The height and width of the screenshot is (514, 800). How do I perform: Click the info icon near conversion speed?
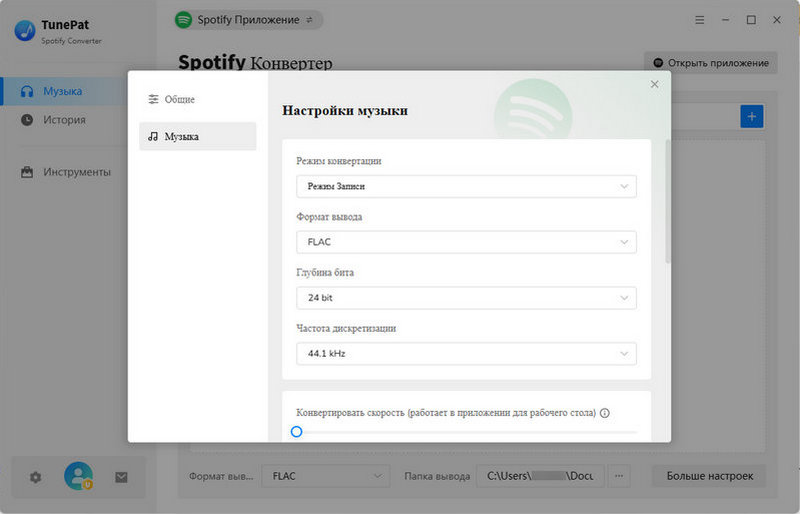(x=605, y=413)
